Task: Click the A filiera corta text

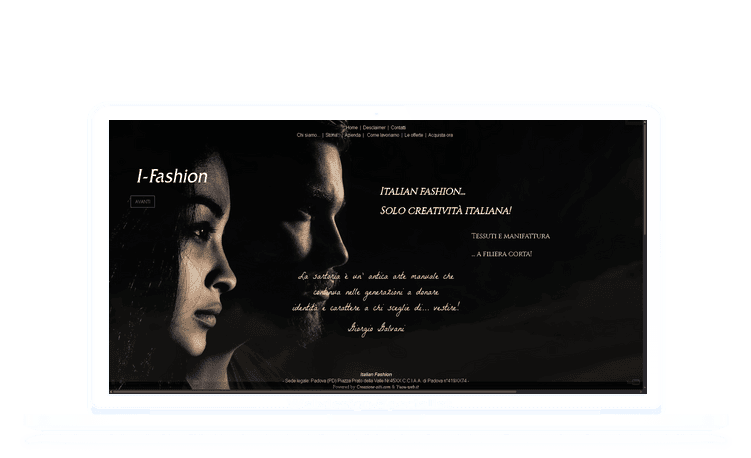Action: [504, 254]
